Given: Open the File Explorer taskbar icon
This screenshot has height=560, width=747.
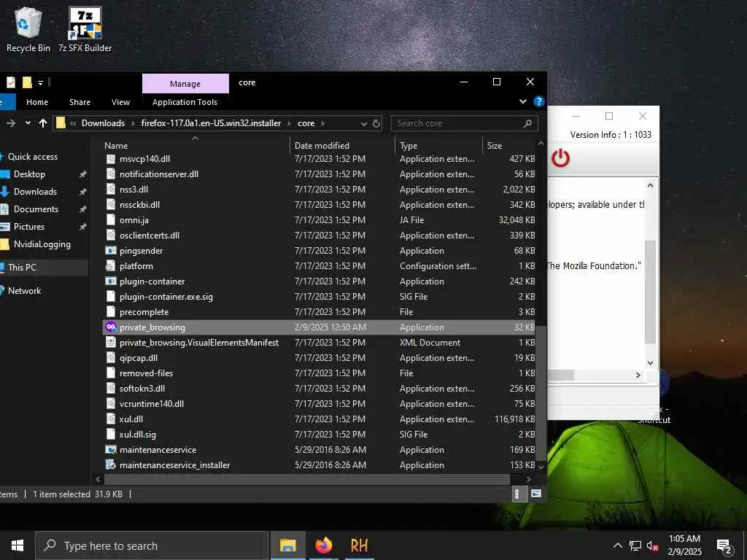Looking at the screenshot, I should pyautogui.click(x=287, y=545).
